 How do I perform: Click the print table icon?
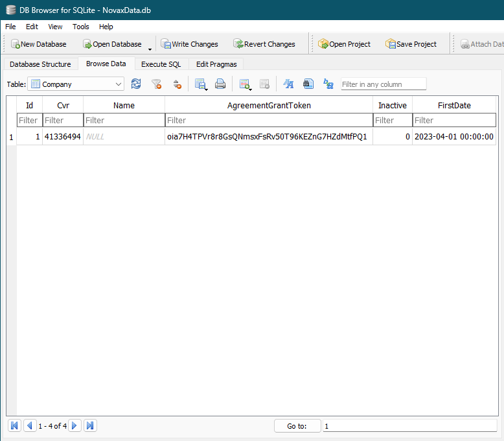click(x=220, y=84)
